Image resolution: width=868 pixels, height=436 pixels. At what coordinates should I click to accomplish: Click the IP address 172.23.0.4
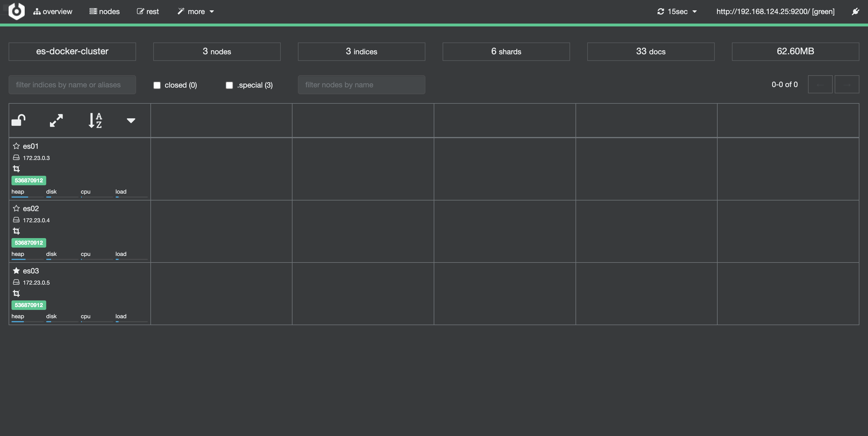pos(36,220)
